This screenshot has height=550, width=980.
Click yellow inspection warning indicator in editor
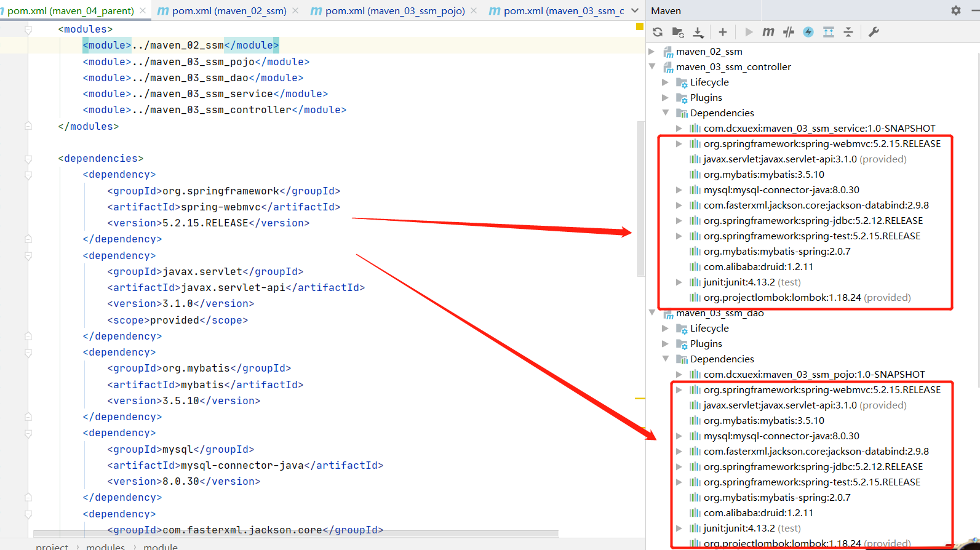click(x=639, y=26)
